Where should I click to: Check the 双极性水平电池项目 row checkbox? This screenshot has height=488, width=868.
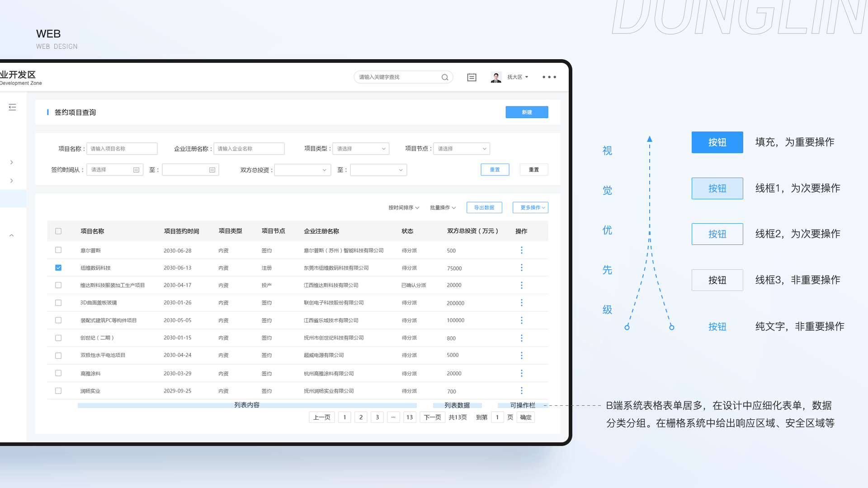pos(58,356)
